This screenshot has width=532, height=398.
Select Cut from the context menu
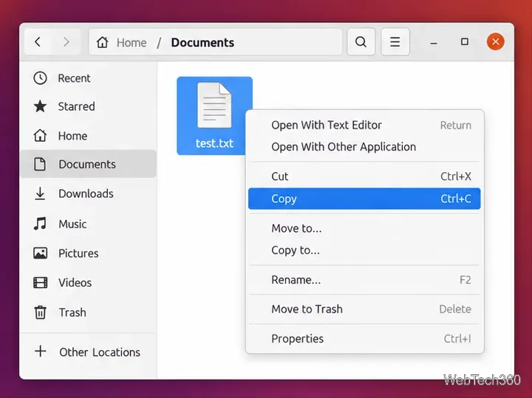[364, 176]
